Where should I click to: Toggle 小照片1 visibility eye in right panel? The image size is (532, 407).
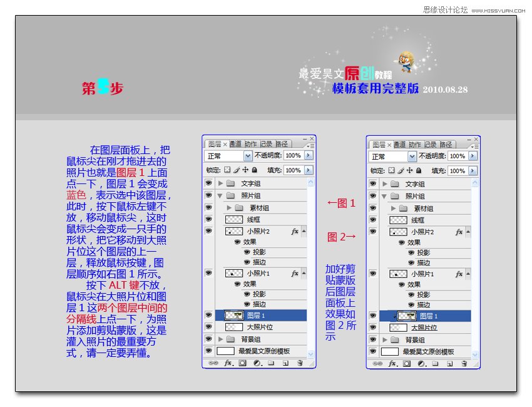click(x=373, y=273)
